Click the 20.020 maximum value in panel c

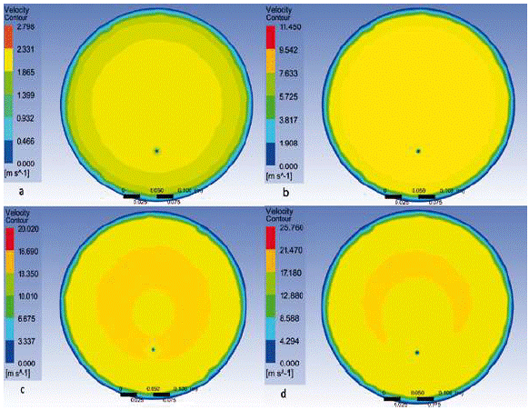[x=28, y=229]
